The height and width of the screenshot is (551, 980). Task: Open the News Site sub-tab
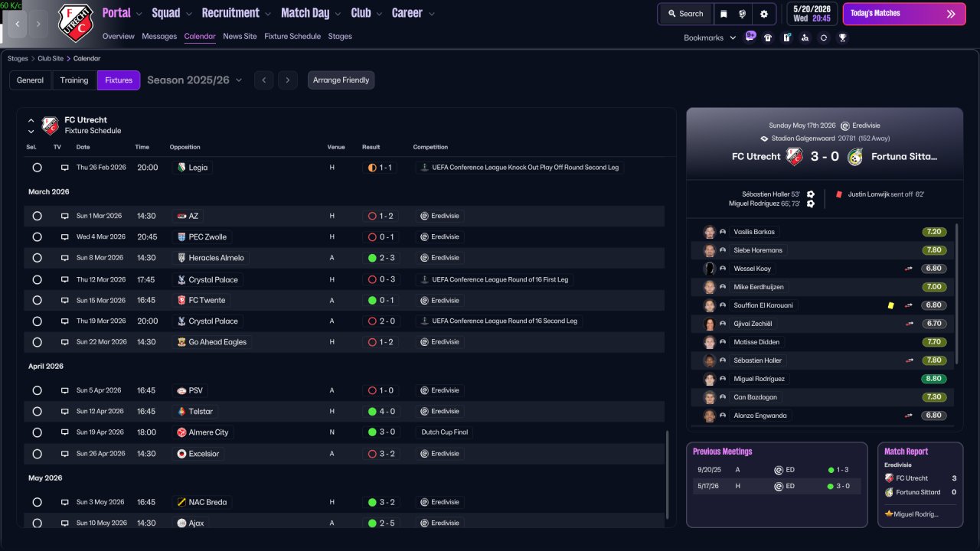coord(240,36)
